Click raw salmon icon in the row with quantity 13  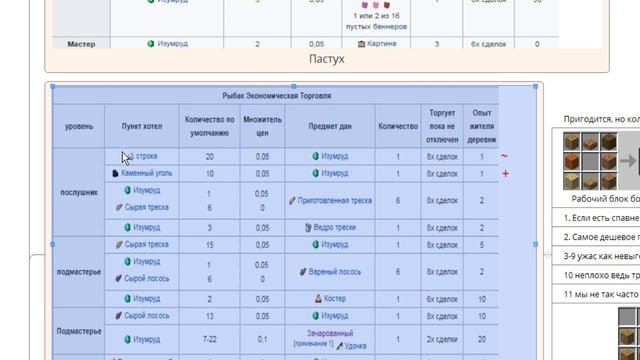[119, 316]
